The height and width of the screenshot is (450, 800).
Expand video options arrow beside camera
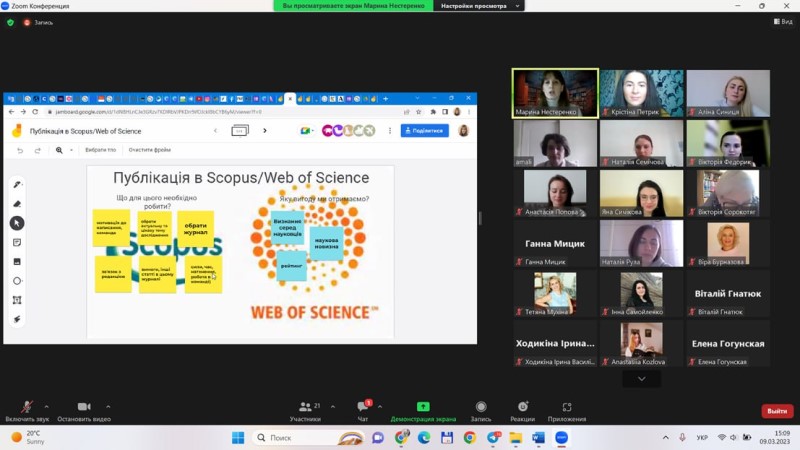(108, 407)
